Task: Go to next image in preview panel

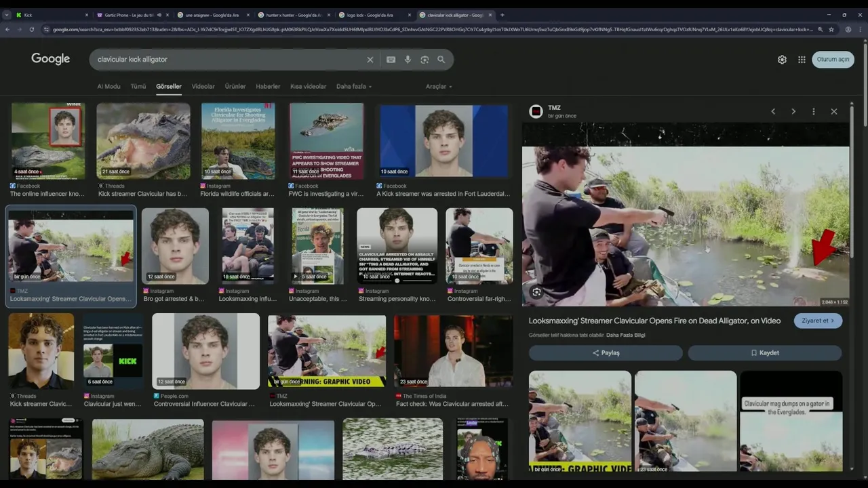Action: coord(793,111)
